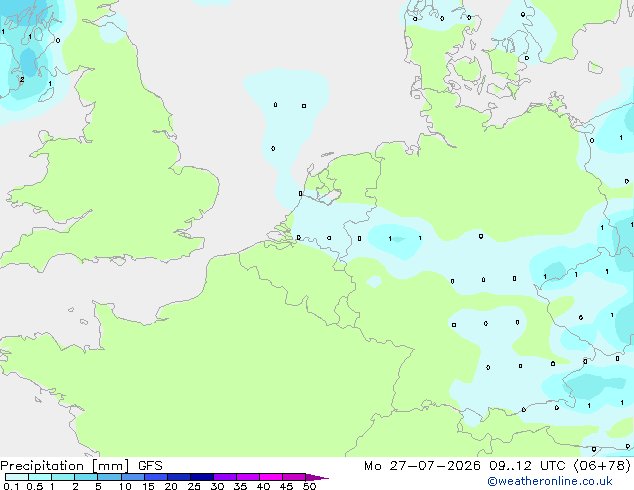Screen dimensions: 634x490
Task: Click the 'GFS' model label
Action: click(150, 466)
